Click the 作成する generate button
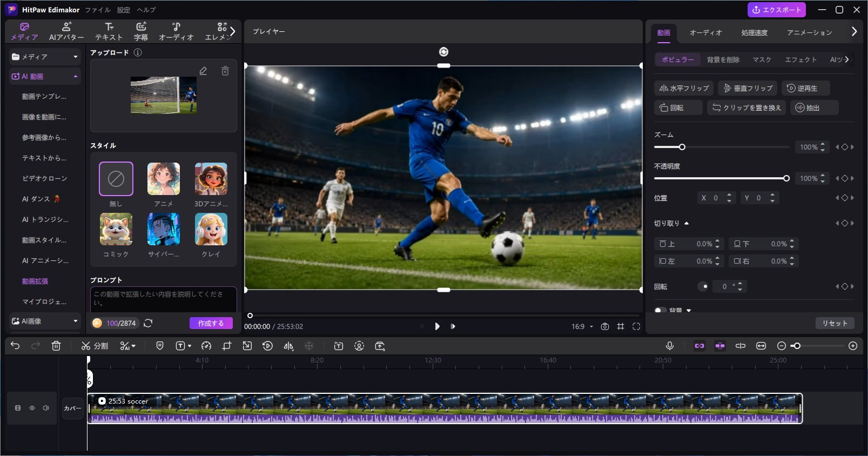Image resolution: width=868 pixels, height=456 pixels. point(211,323)
